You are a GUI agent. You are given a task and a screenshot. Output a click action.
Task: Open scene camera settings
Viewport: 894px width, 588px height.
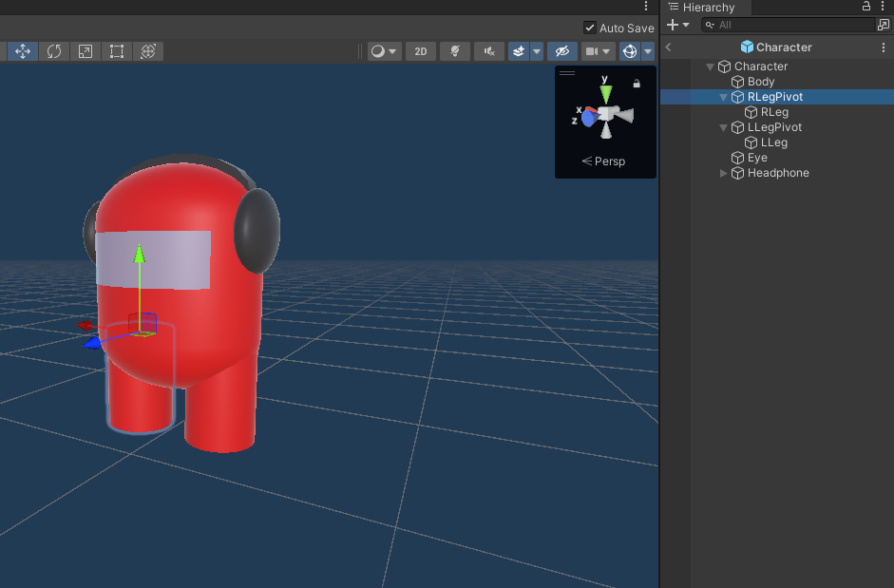[x=592, y=51]
